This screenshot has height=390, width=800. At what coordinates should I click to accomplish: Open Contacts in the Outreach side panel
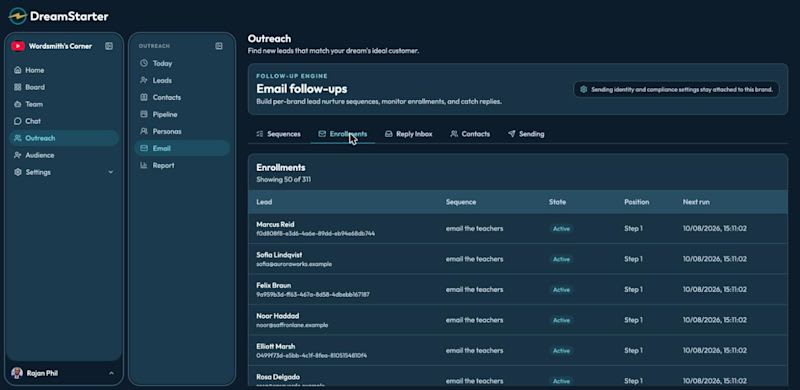(182, 98)
